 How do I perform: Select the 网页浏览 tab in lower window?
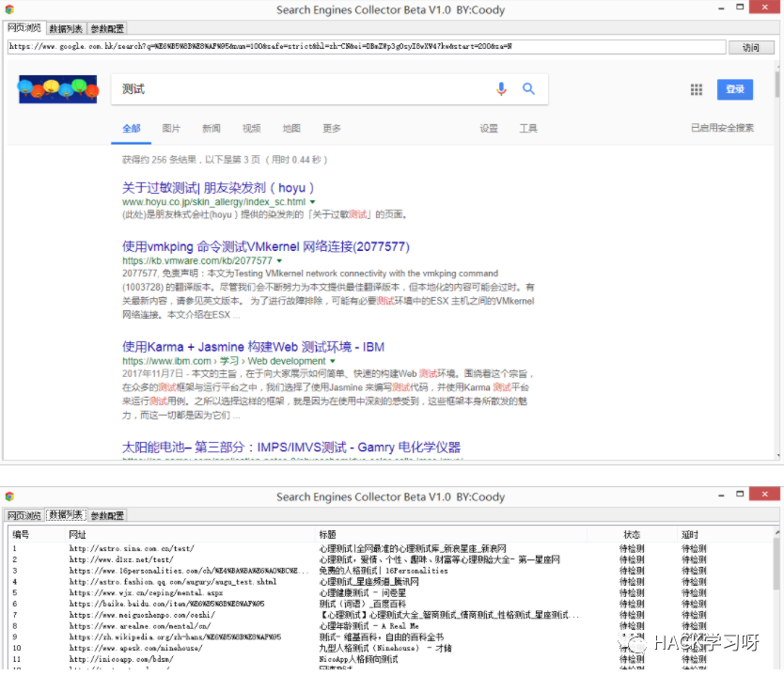point(24,515)
